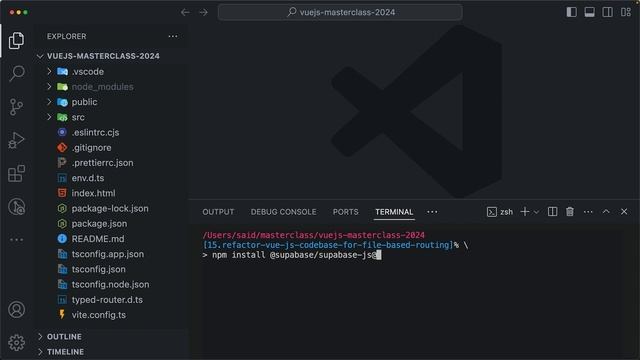Expand the TIMELINE section
Image resolution: width=640 pixels, height=360 pixels.
(x=65, y=352)
